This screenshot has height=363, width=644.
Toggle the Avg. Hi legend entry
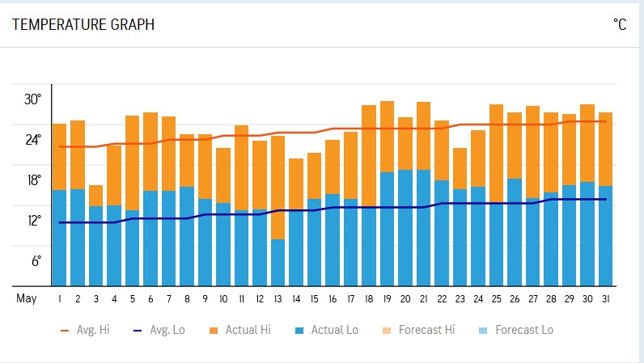87,330
